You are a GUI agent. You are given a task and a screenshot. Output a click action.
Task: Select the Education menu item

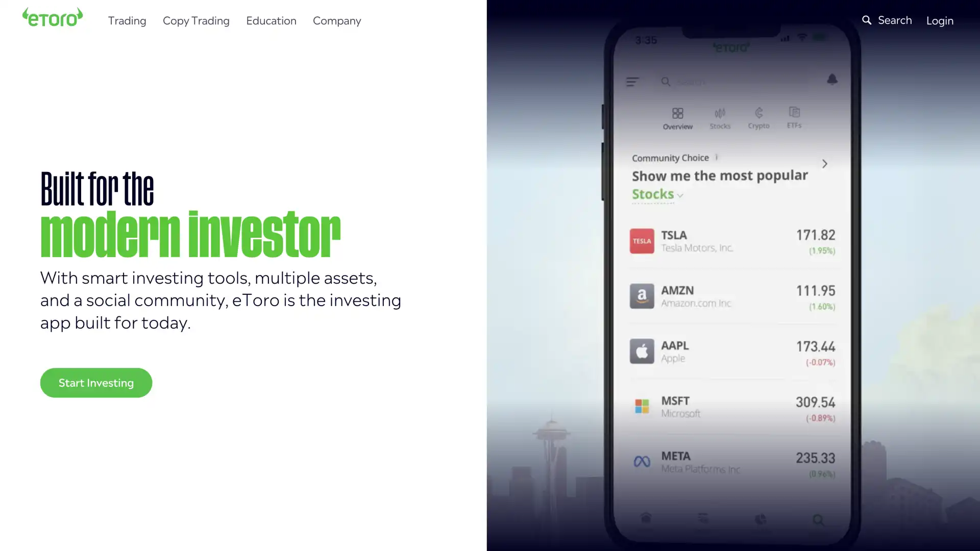pyautogui.click(x=271, y=20)
